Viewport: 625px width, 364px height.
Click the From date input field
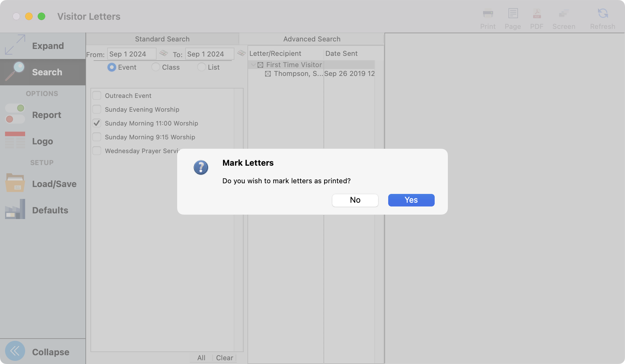[131, 54]
